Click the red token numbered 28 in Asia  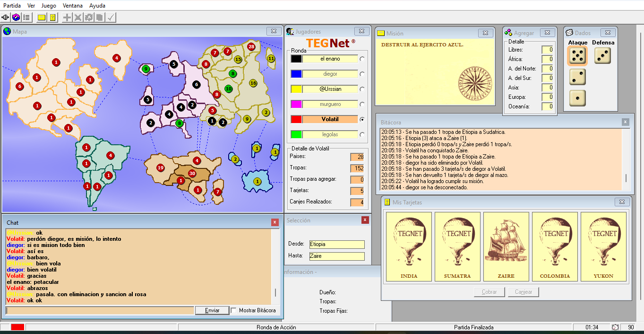[251, 46]
